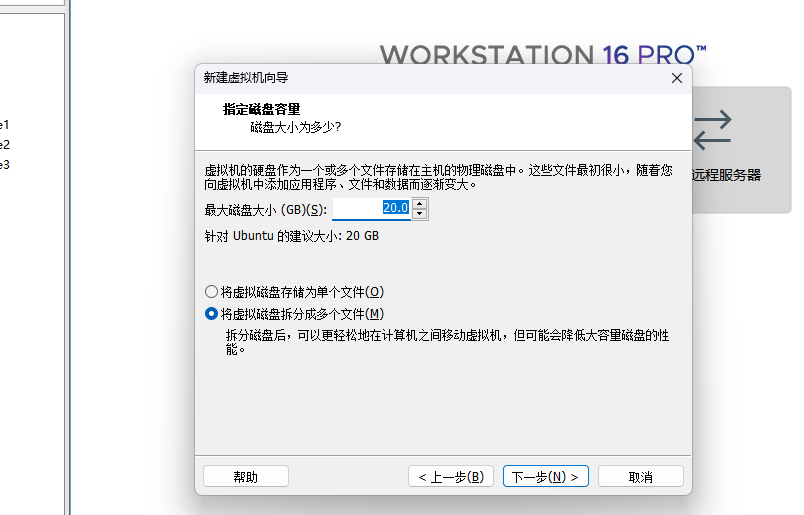
Task: Select split virtual disk into multiple files
Action: pyautogui.click(x=294, y=314)
